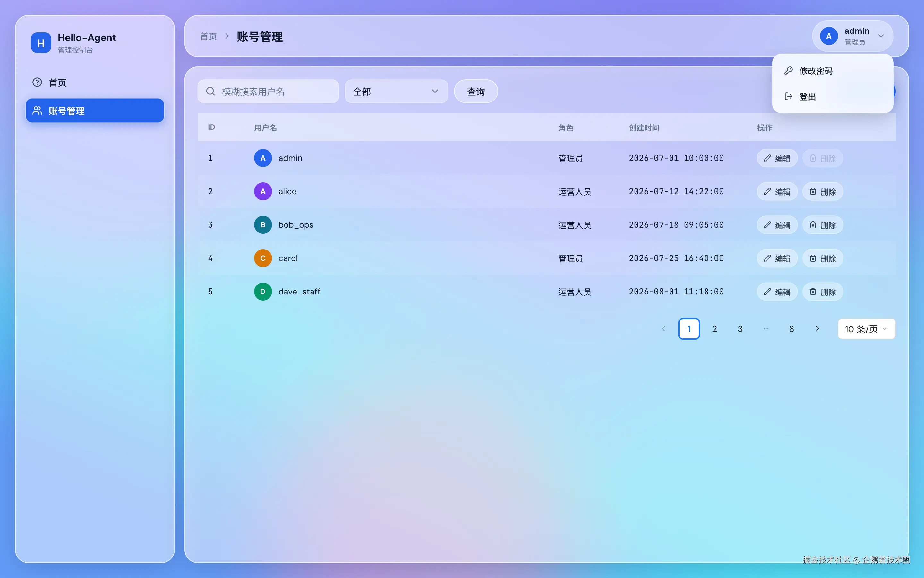Click the 首页 breadcrumb link
The height and width of the screenshot is (578, 924).
209,36
